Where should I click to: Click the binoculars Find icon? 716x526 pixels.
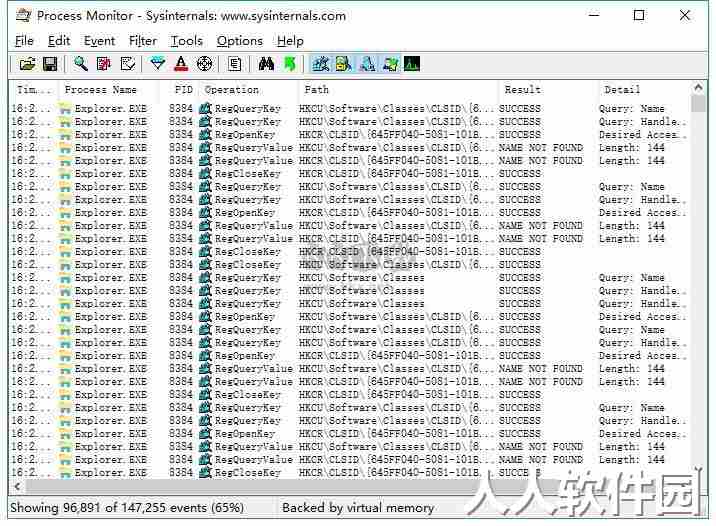coord(266,64)
